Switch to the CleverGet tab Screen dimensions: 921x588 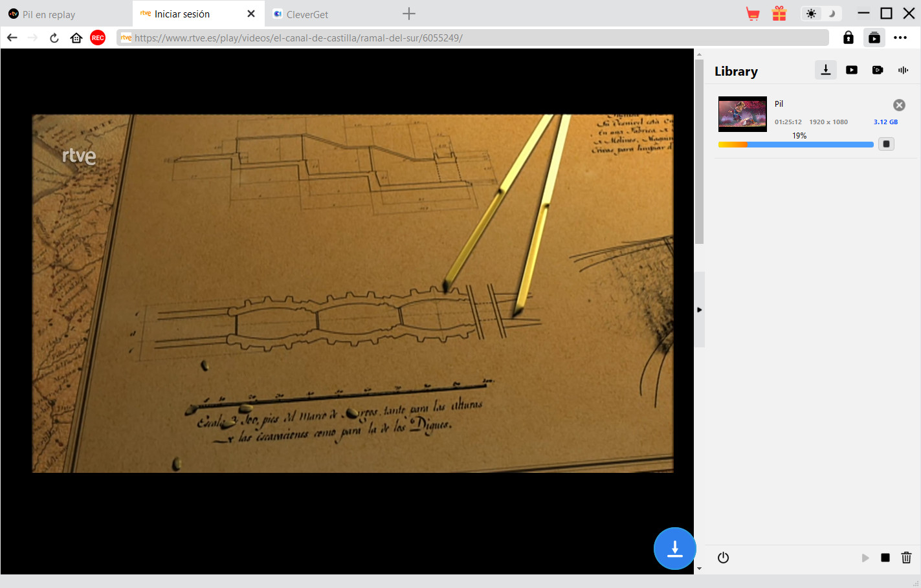tap(330, 14)
